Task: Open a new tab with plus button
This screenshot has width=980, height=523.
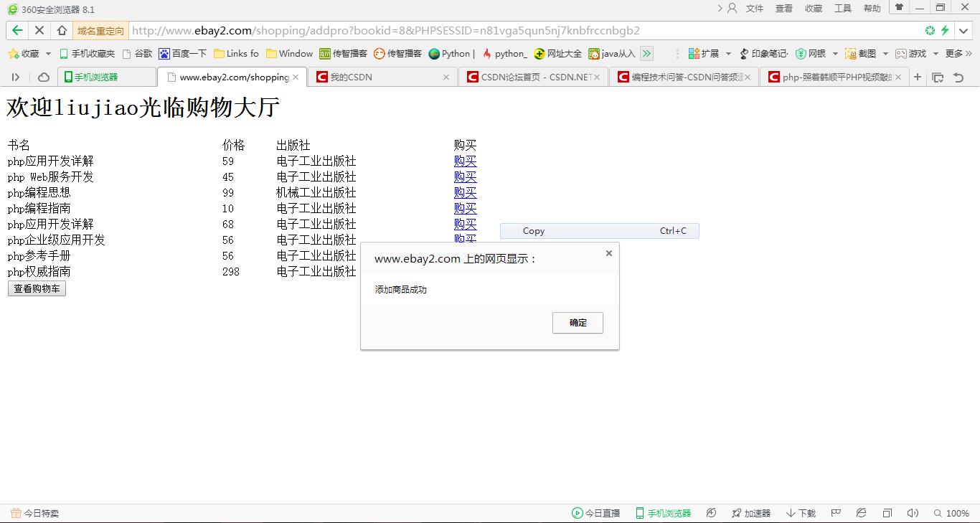Action: coord(918,77)
